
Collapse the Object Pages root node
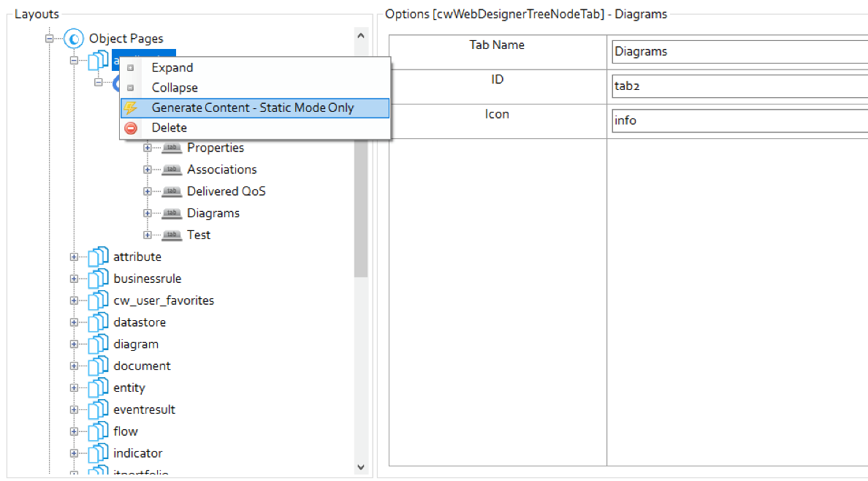pyautogui.click(x=50, y=39)
